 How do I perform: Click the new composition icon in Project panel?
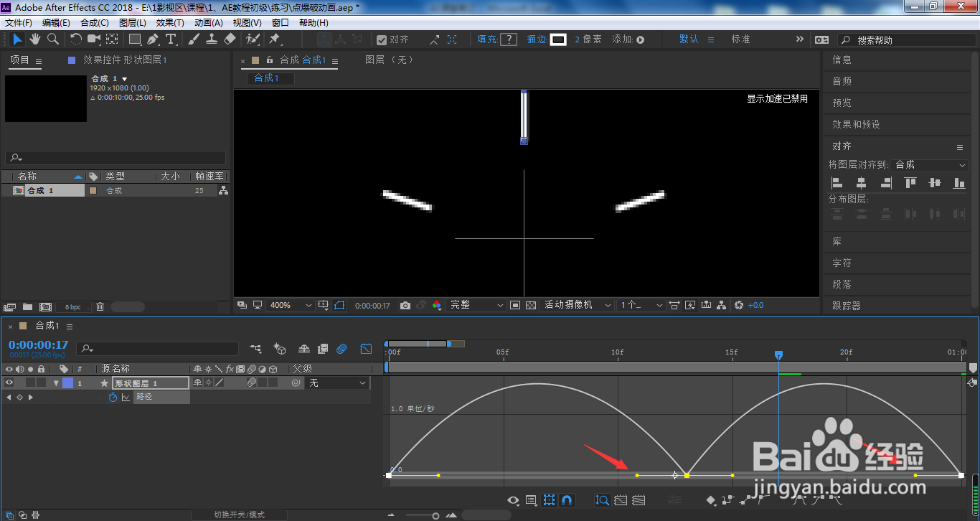click(x=45, y=306)
